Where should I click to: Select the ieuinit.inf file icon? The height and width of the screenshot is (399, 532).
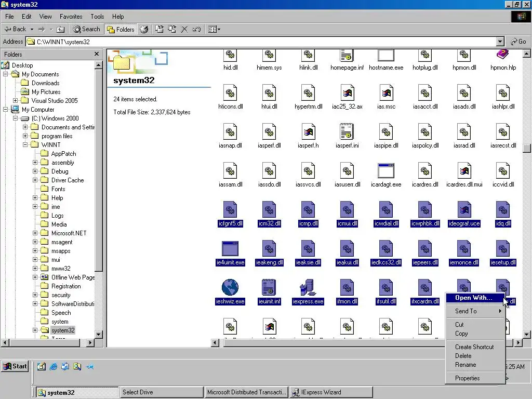tap(269, 287)
